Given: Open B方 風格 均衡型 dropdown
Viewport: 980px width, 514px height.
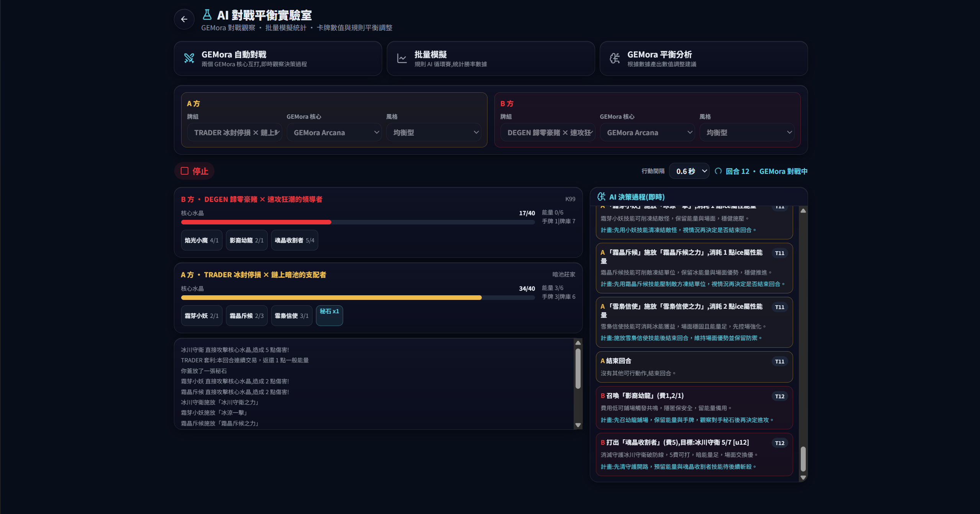Looking at the screenshot, I should point(747,133).
